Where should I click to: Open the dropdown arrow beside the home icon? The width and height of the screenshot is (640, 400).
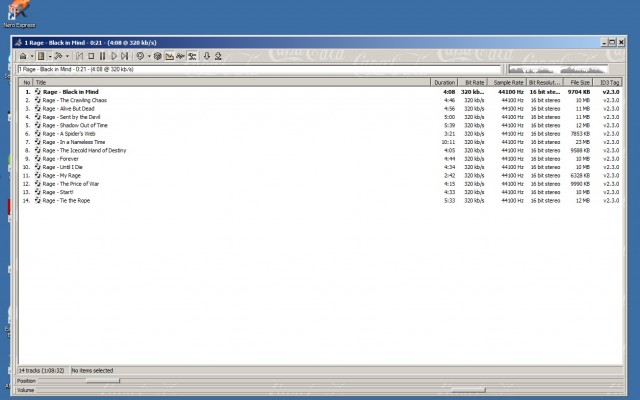(x=31, y=57)
